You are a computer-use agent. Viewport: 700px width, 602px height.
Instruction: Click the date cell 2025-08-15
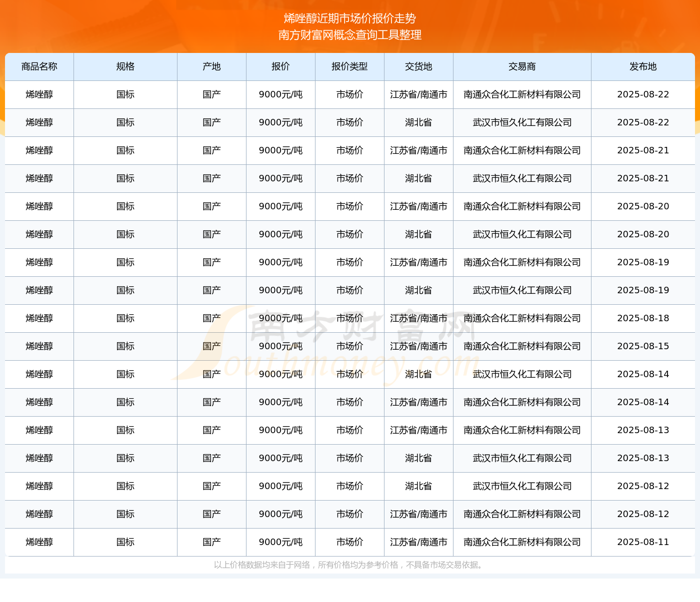click(x=643, y=346)
